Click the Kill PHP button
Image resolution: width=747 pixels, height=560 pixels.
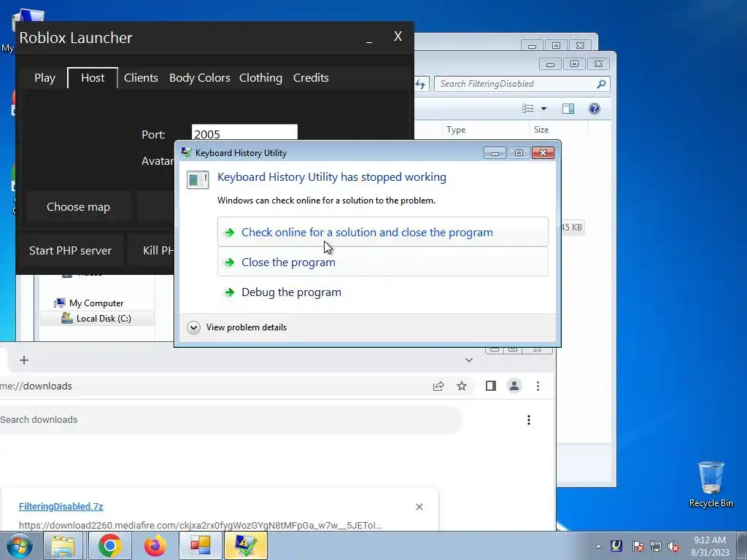[x=152, y=251]
